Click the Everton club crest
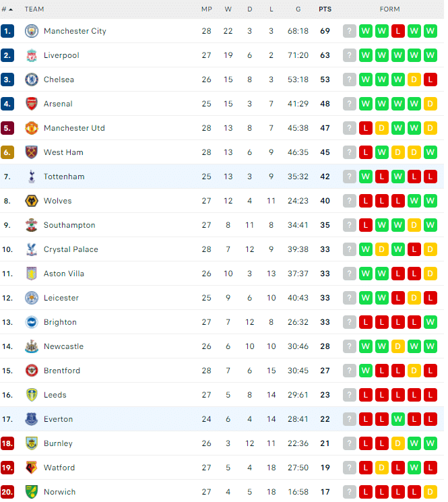The image size is (448, 502). click(x=32, y=419)
